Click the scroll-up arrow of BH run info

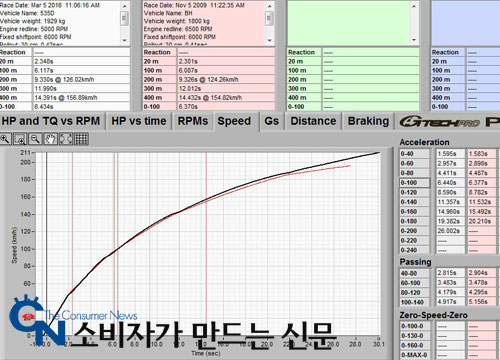269,6
